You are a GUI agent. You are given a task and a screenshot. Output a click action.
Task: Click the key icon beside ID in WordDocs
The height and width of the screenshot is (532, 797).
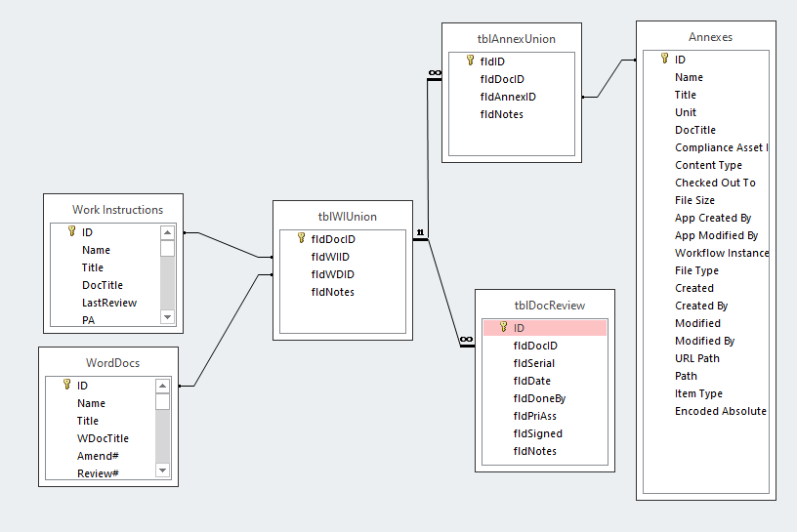click(x=67, y=385)
